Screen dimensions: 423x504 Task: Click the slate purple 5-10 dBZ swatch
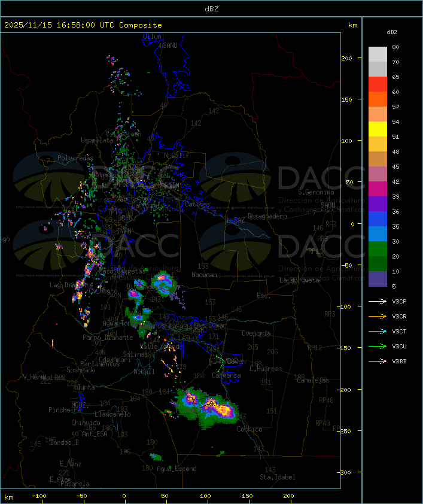(378, 278)
